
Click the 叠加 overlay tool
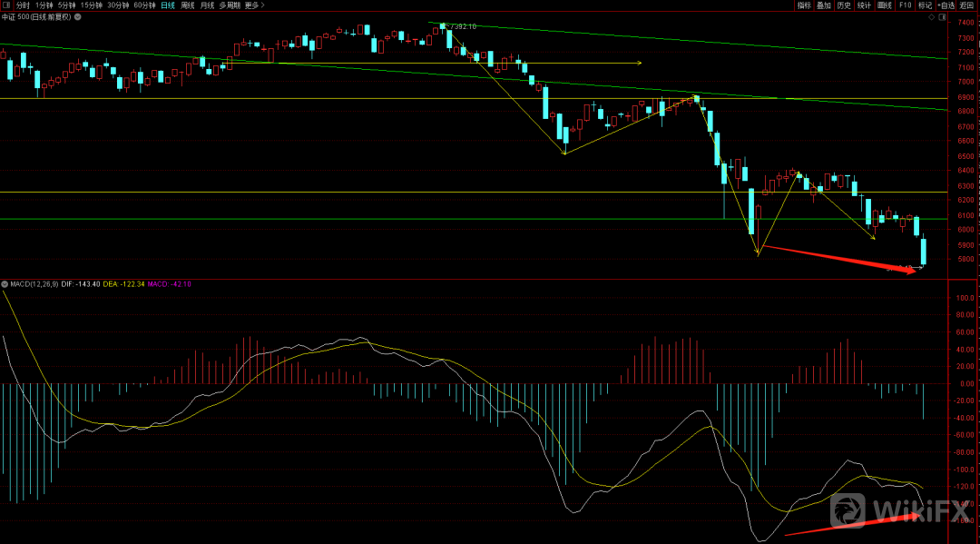824,5
